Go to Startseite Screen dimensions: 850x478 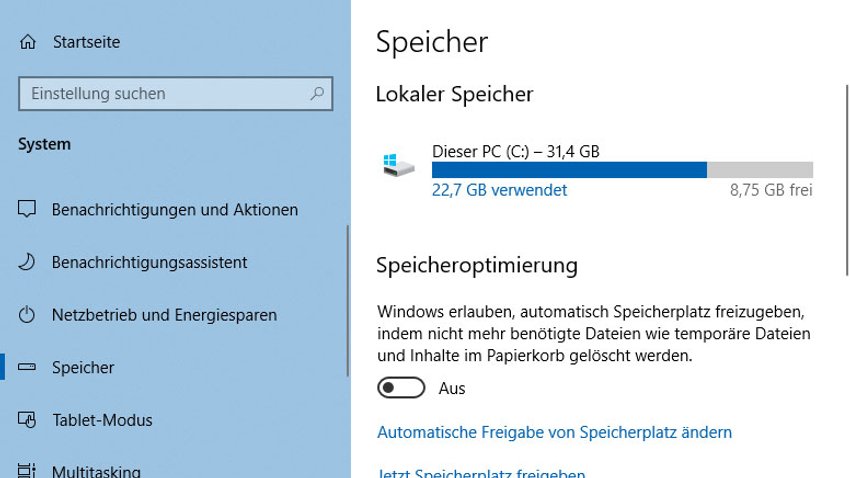click(x=86, y=42)
